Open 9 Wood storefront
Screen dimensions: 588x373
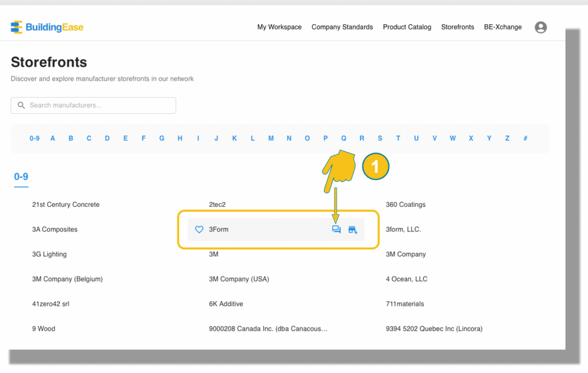(44, 329)
